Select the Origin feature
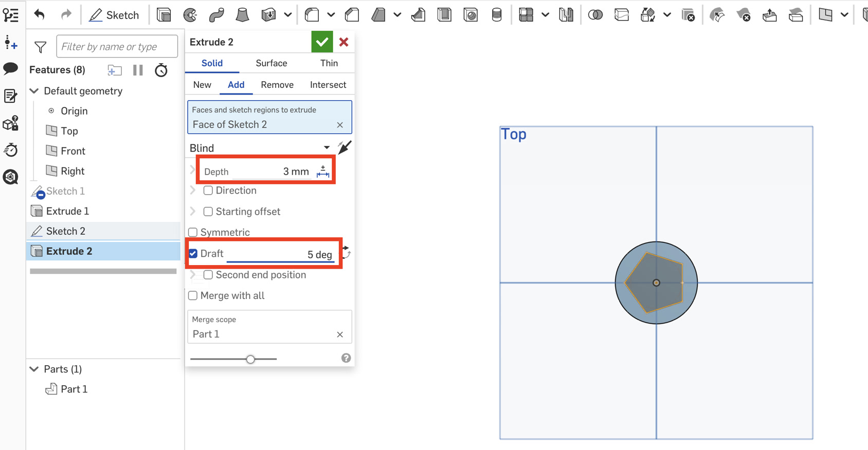 click(74, 111)
